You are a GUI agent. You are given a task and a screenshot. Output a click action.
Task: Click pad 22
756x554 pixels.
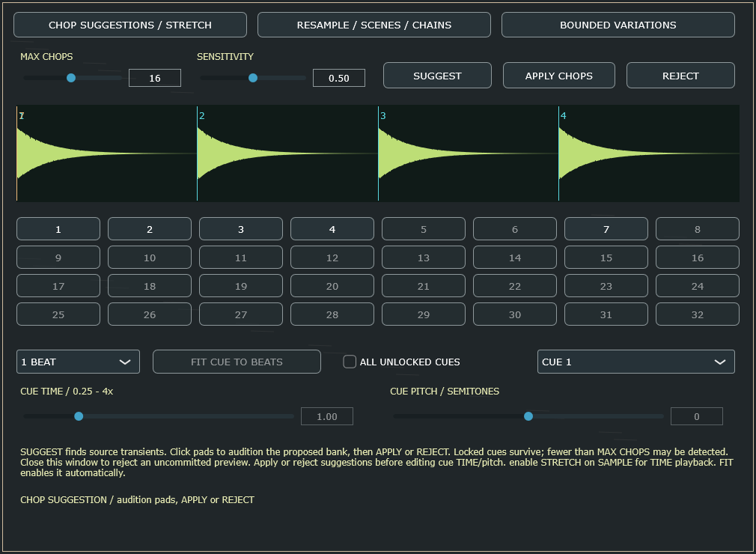[515, 286]
